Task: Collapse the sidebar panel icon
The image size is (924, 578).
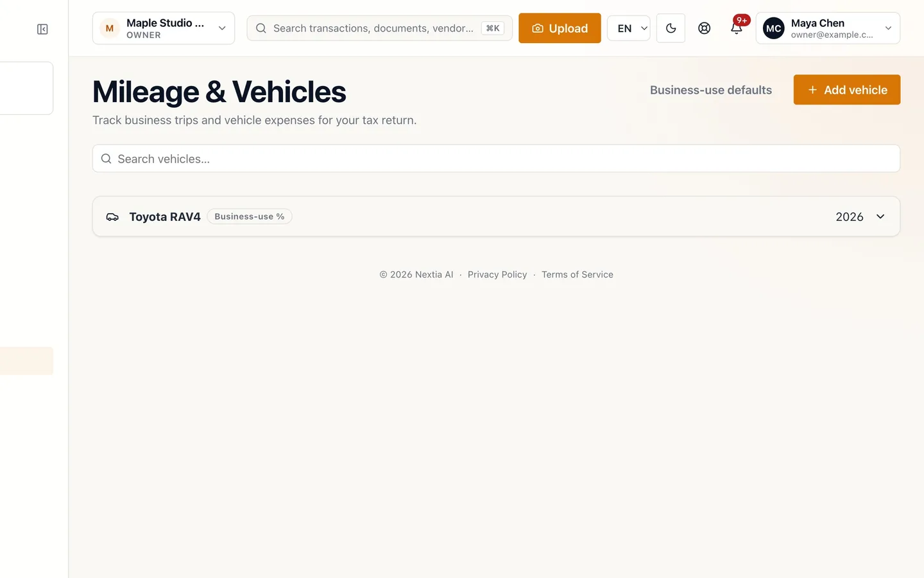Action: [x=42, y=29]
